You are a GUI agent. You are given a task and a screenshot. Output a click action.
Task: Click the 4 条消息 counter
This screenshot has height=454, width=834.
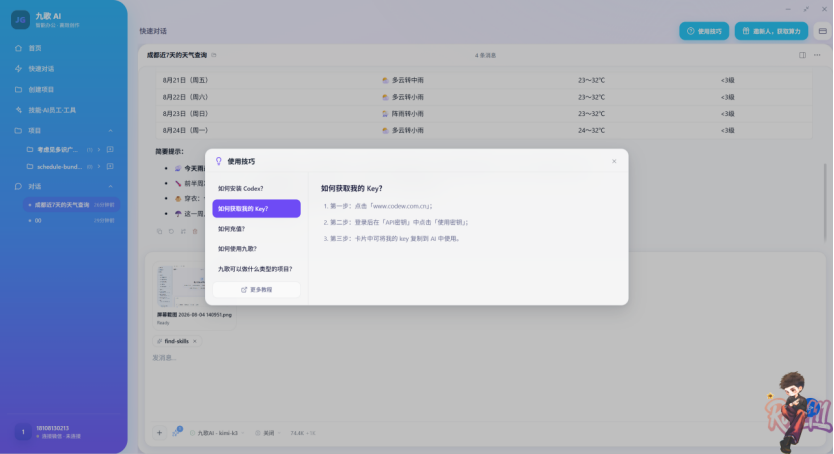point(485,55)
